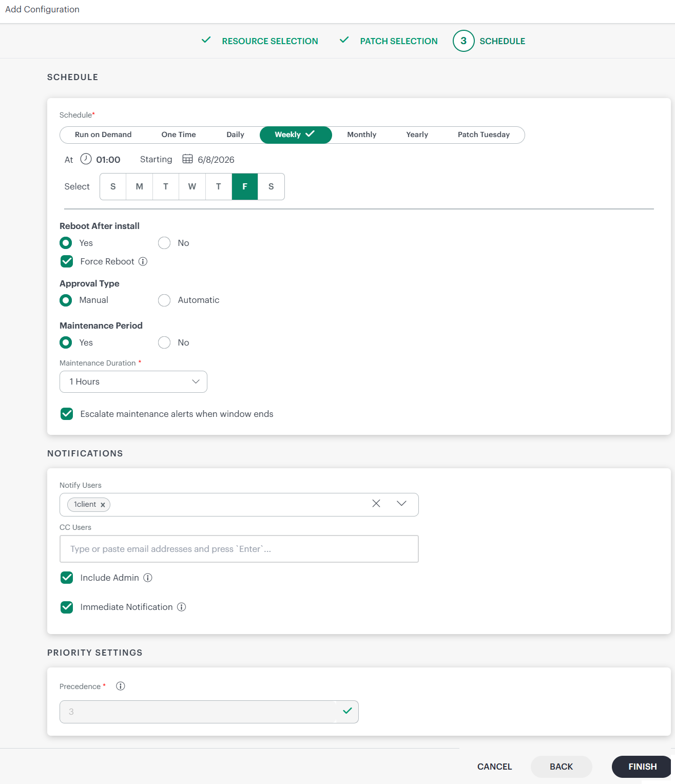Open the calendar icon for the starting date
The height and width of the screenshot is (784, 675).
[x=188, y=159]
